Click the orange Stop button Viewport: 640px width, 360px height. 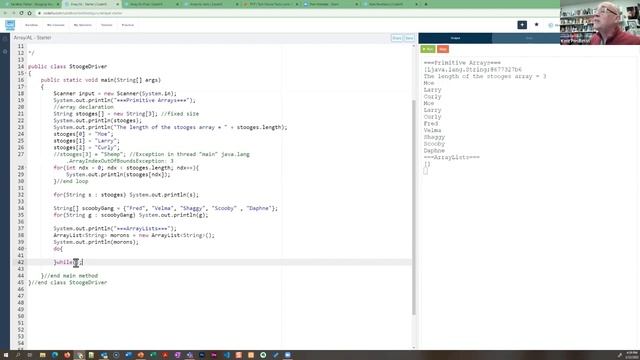tap(443, 49)
